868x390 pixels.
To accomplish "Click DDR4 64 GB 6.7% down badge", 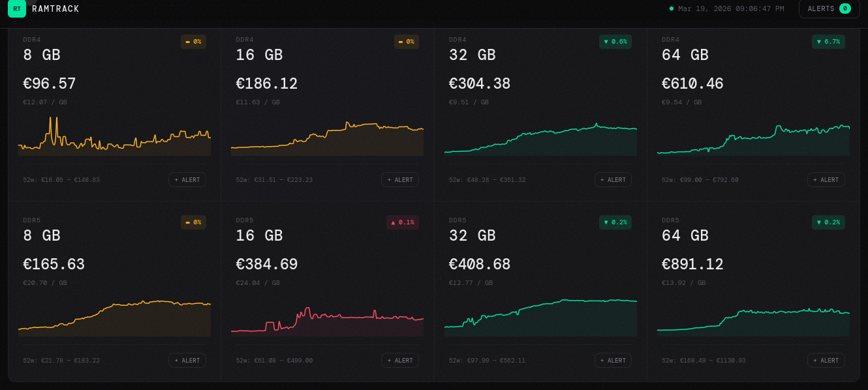I will (x=828, y=42).
